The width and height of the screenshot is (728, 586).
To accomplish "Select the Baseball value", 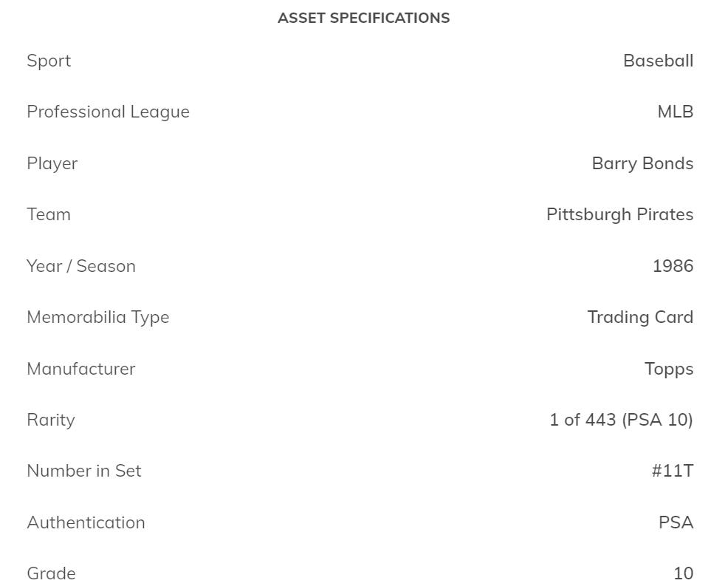I will [658, 61].
